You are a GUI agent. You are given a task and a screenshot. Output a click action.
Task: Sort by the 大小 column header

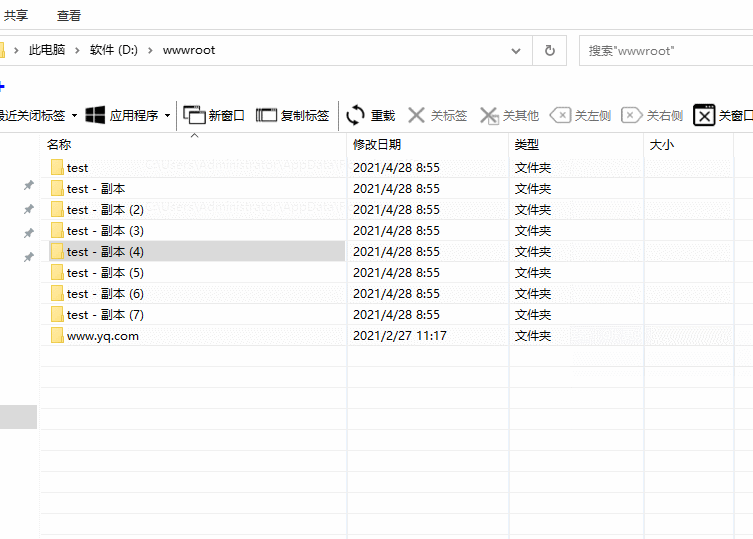[662, 145]
